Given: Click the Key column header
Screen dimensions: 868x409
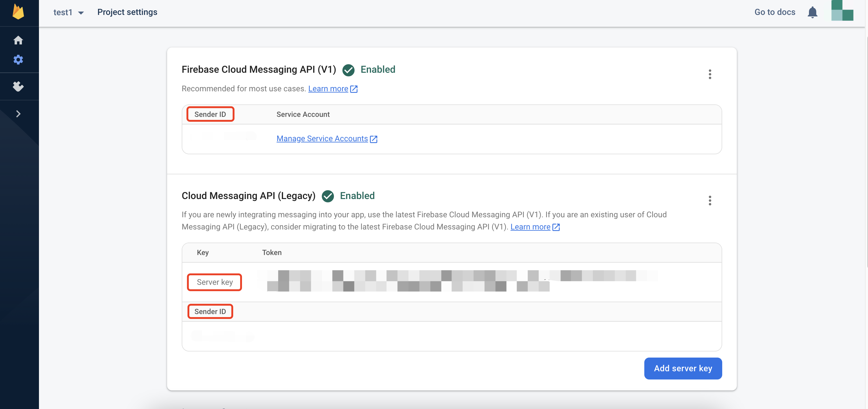Looking at the screenshot, I should (202, 252).
